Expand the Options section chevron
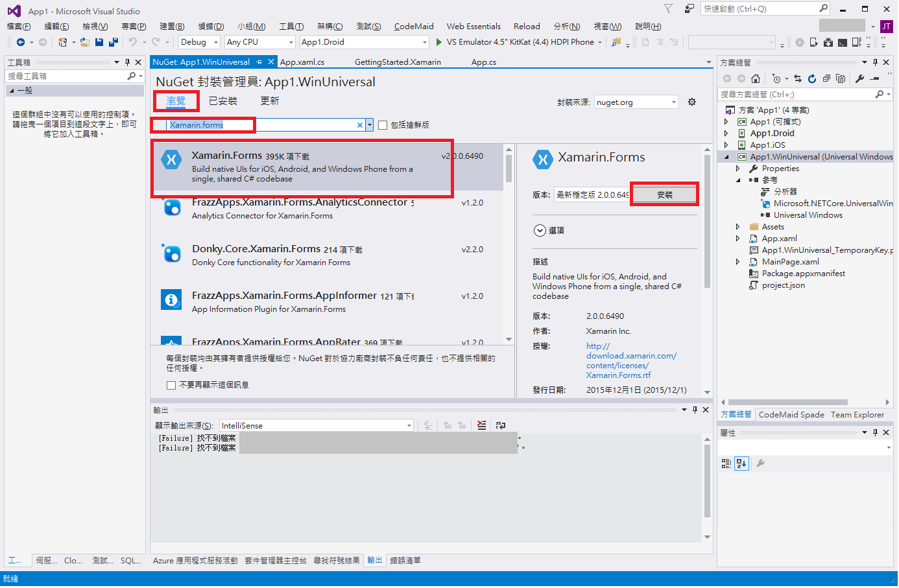This screenshot has height=588, width=899. coord(540,230)
